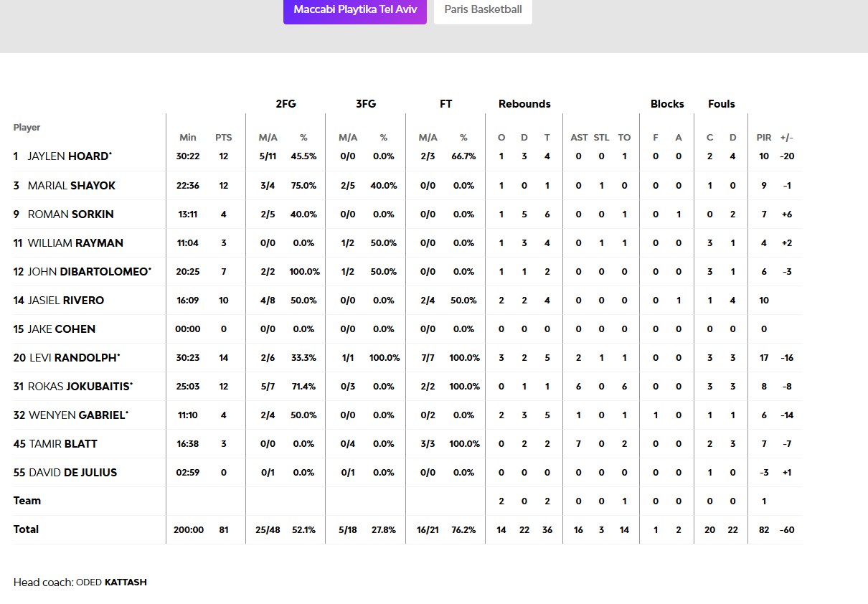Click player name Marial Shayok
Viewport: 868px width, 604px height.
click(71, 185)
